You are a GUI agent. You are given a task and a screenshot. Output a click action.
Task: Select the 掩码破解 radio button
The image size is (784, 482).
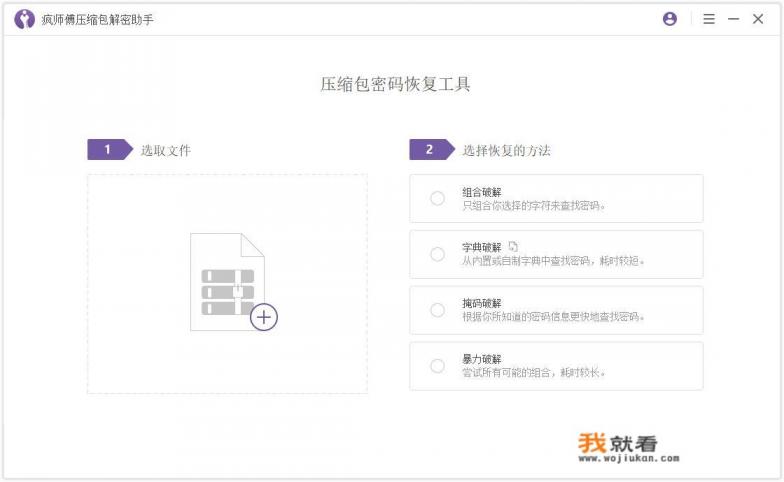click(437, 310)
